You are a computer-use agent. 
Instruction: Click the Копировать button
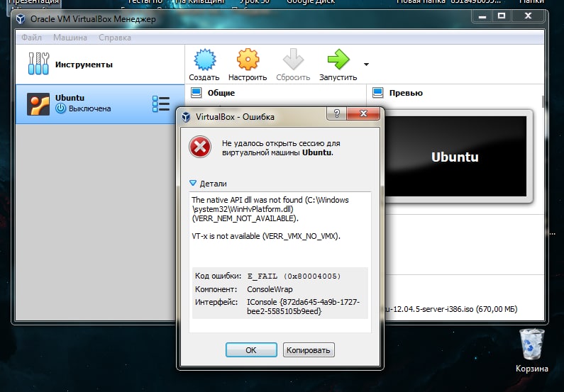[309, 350]
